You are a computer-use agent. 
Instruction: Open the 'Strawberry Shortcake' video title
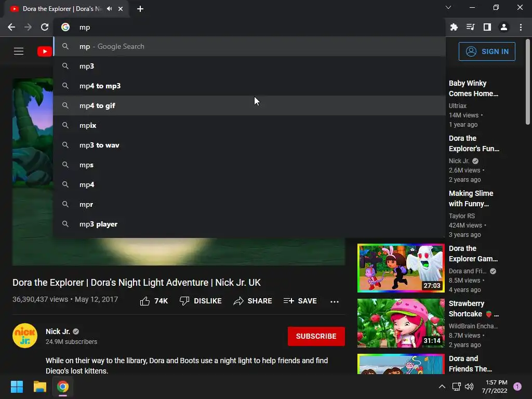coord(474,309)
